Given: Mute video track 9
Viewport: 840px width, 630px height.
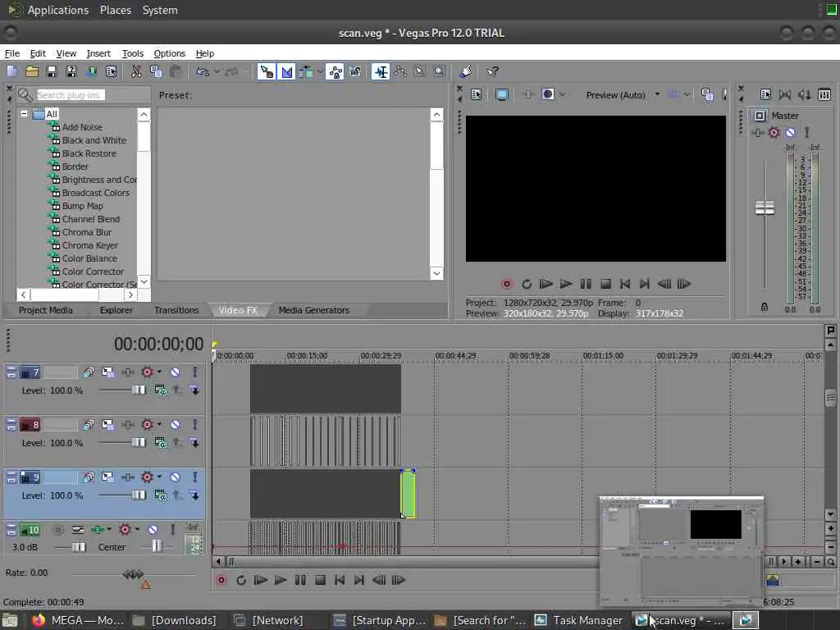Looking at the screenshot, I should click(x=176, y=477).
